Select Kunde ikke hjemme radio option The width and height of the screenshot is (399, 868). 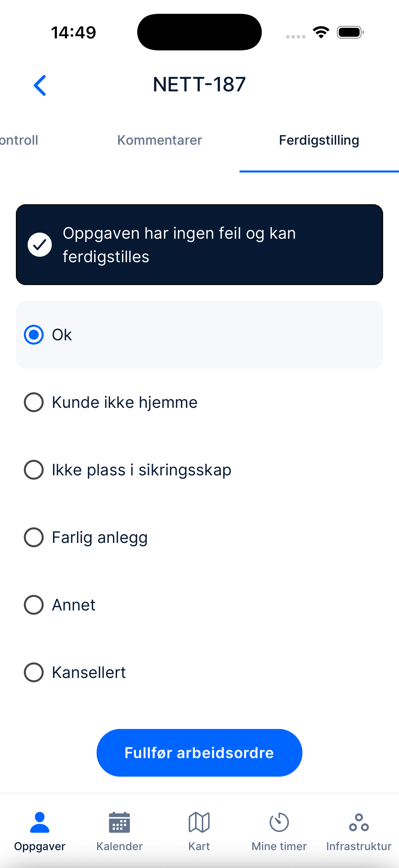(34, 402)
